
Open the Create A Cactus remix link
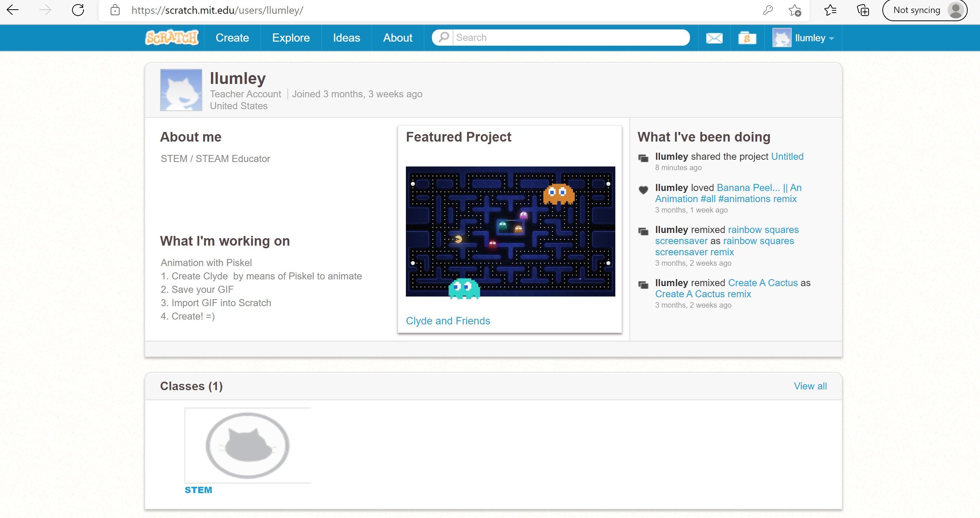pos(703,294)
